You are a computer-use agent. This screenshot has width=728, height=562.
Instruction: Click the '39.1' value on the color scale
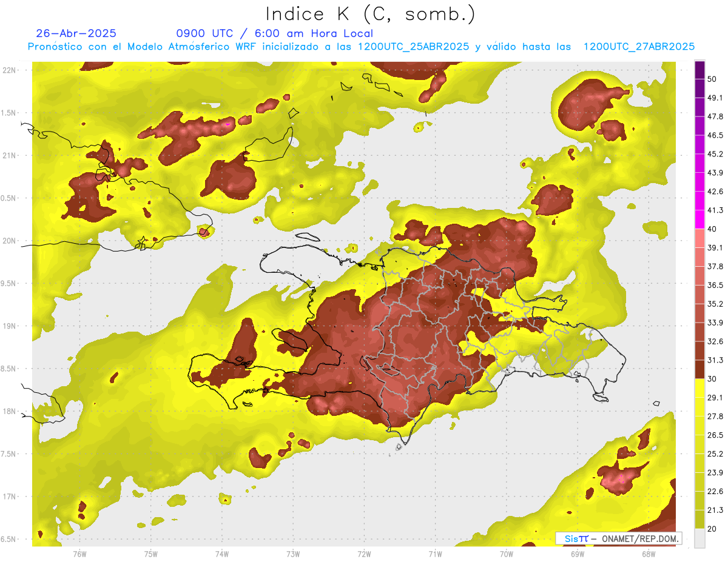[715, 247]
